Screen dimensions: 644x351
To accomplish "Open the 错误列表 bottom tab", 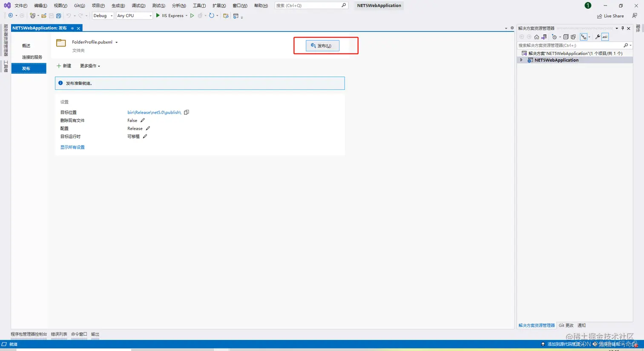I will (59, 334).
